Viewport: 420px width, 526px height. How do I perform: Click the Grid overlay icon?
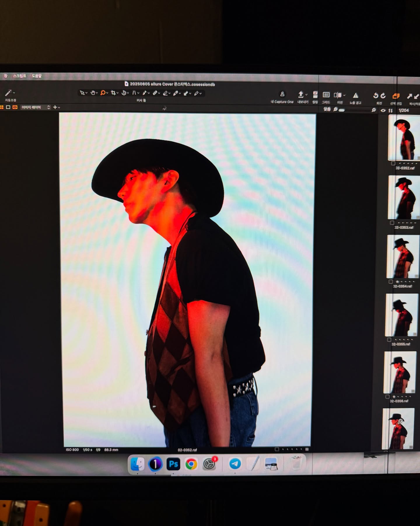pyautogui.click(x=326, y=95)
